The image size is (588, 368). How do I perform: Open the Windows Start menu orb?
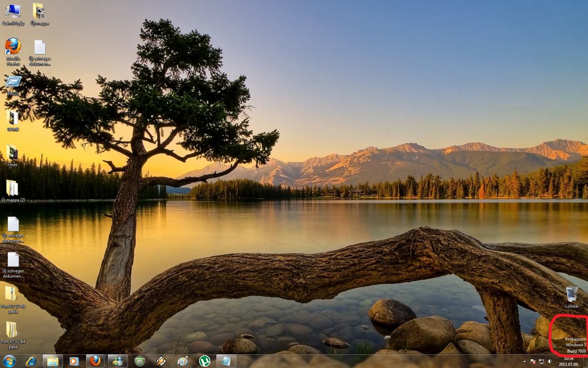tap(9, 361)
